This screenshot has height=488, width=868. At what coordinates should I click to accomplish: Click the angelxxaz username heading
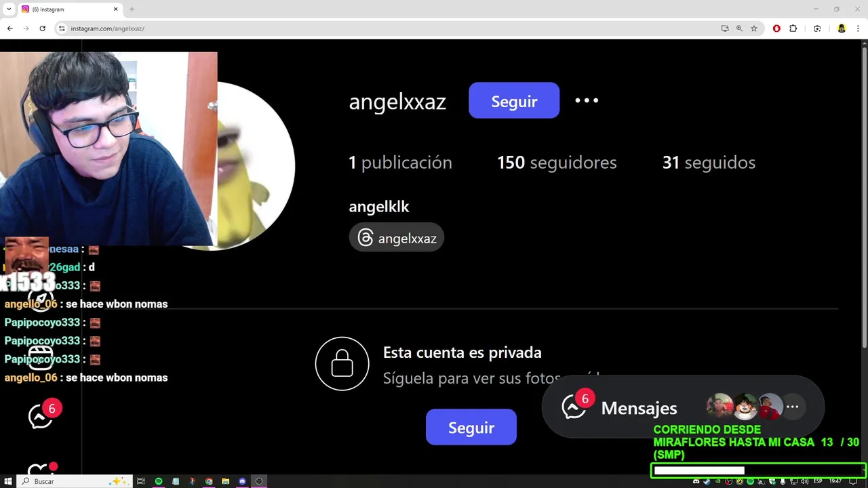pos(397,102)
